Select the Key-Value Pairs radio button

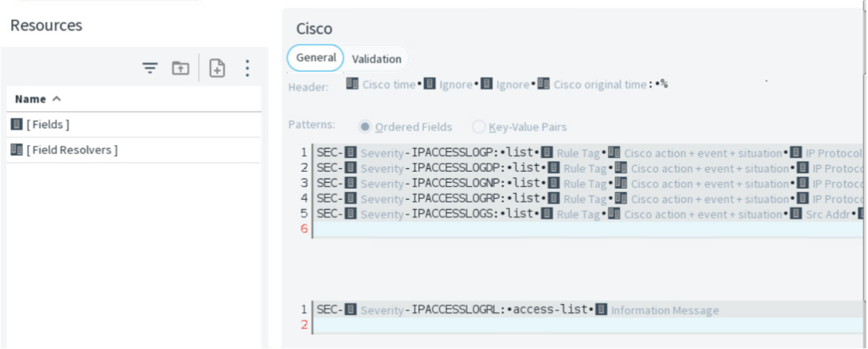tap(479, 127)
